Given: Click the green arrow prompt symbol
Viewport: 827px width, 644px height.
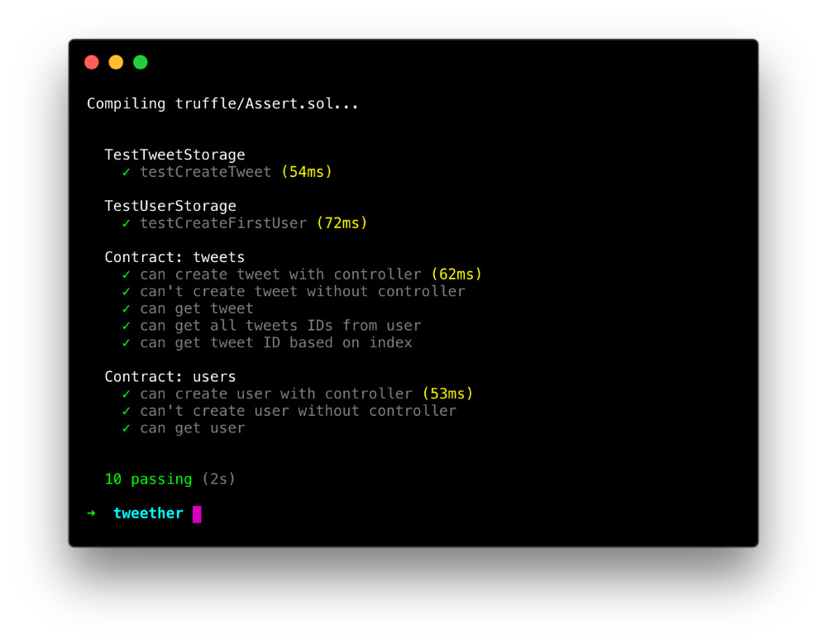Looking at the screenshot, I should click(x=91, y=513).
